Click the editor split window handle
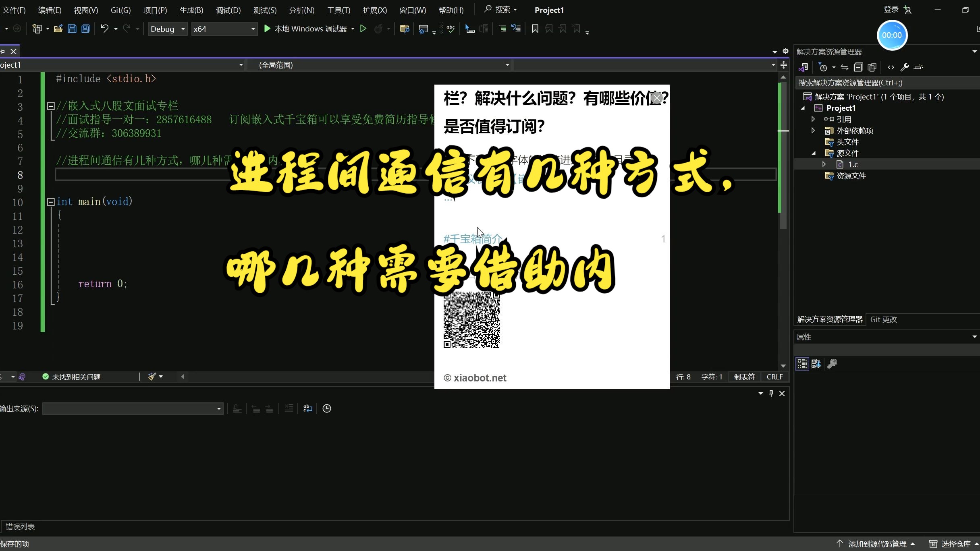Image resolution: width=980 pixels, height=551 pixels. (784, 65)
